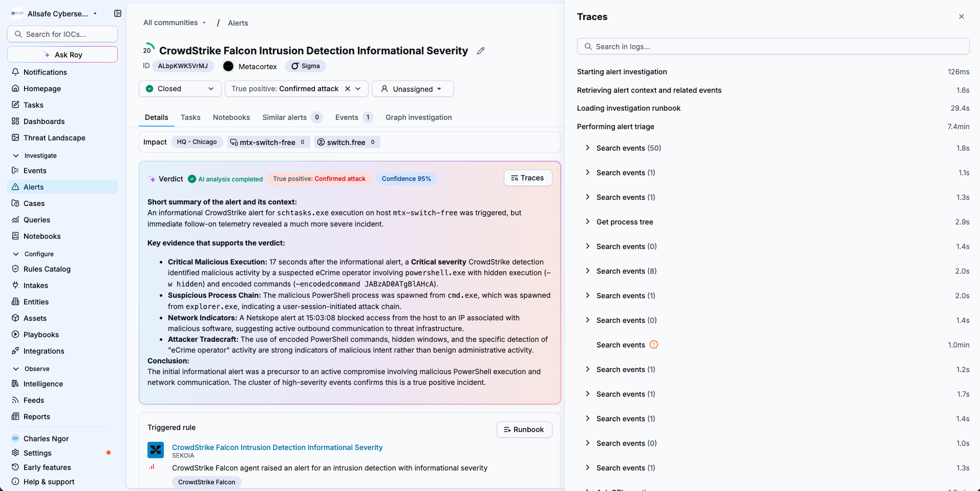980x491 pixels.
Task: Click the Metacortex community label
Action: point(258,67)
